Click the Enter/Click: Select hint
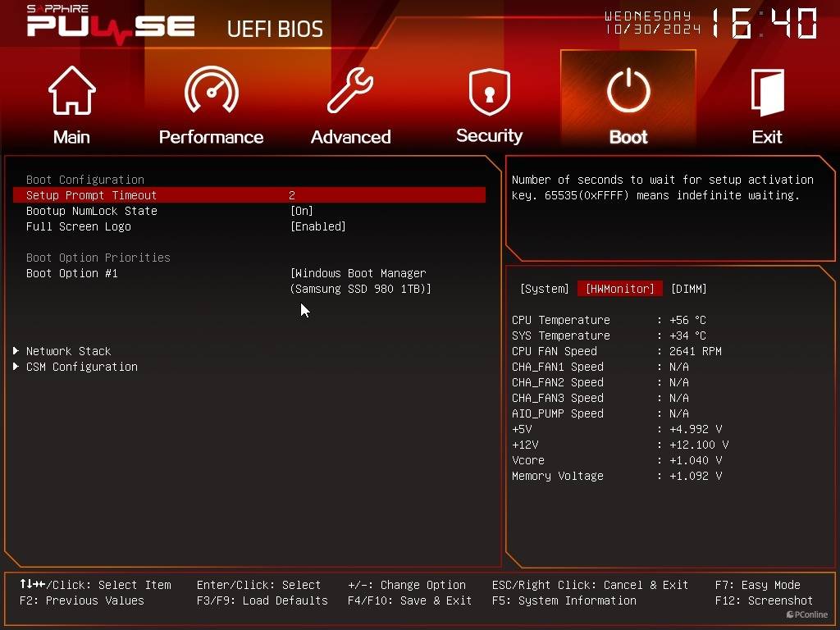This screenshot has width=840, height=630. [x=258, y=585]
